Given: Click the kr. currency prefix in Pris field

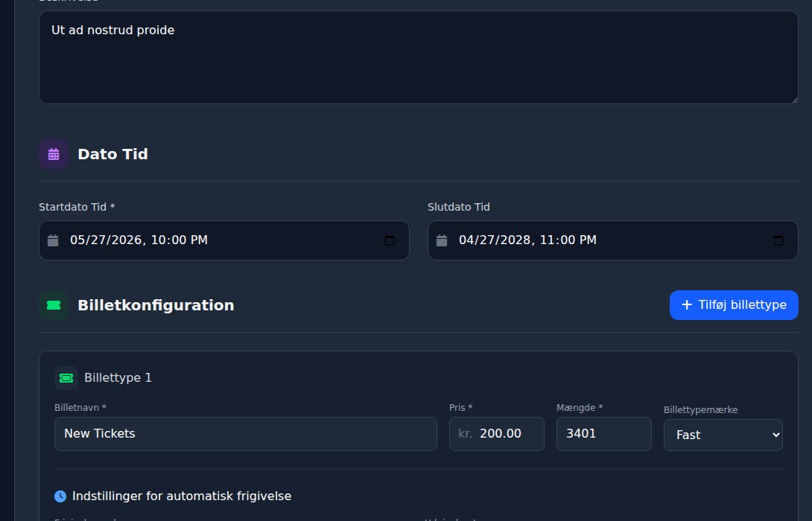Looking at the screenshot, I should click(465, 434).
